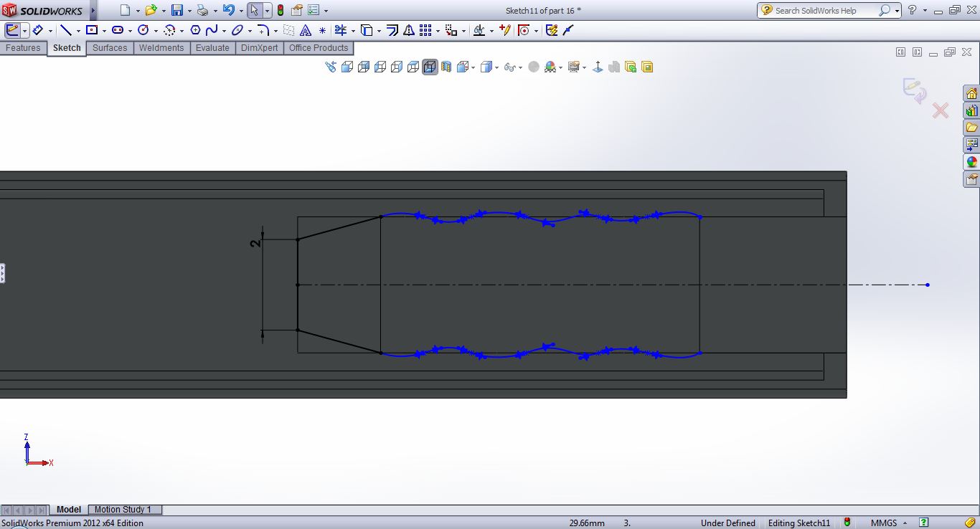
Task: Toggle the active Hidden Lines Visible display style
Action: coord(430,67)
